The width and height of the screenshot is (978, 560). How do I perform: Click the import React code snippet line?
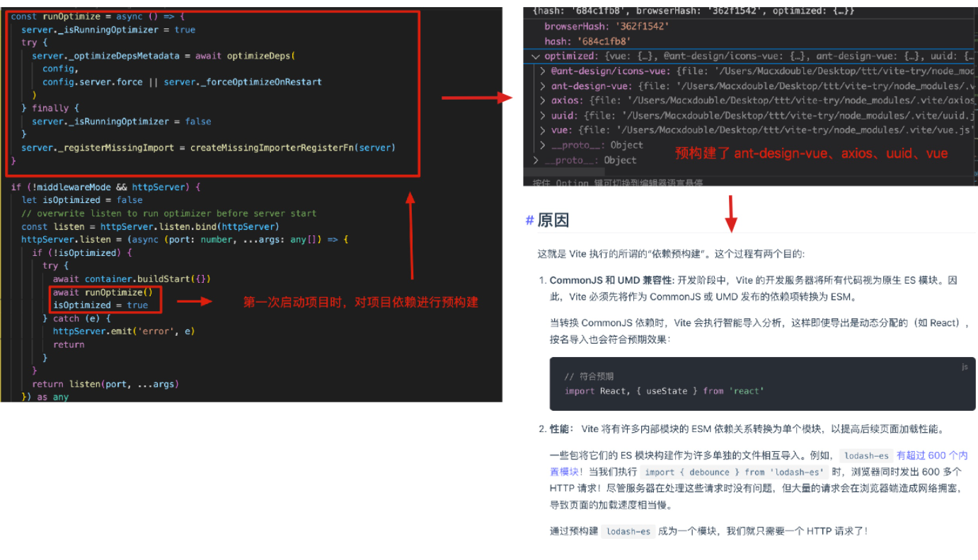665,390
